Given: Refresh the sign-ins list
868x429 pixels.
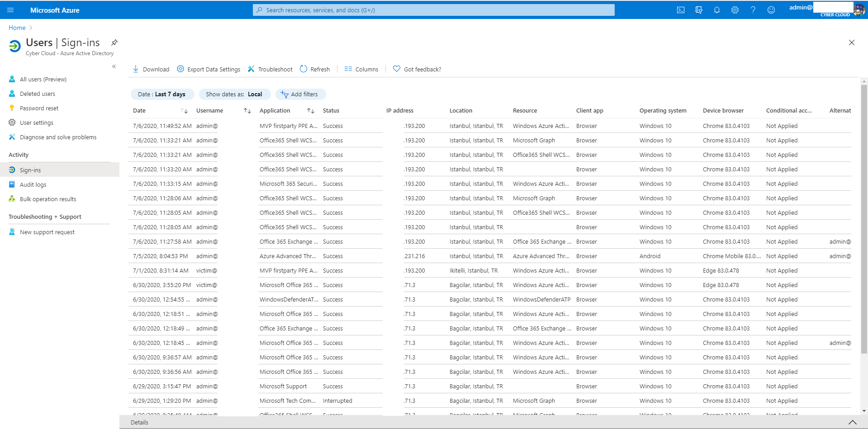Looking at the screenshot, I should tap(315, 69).
